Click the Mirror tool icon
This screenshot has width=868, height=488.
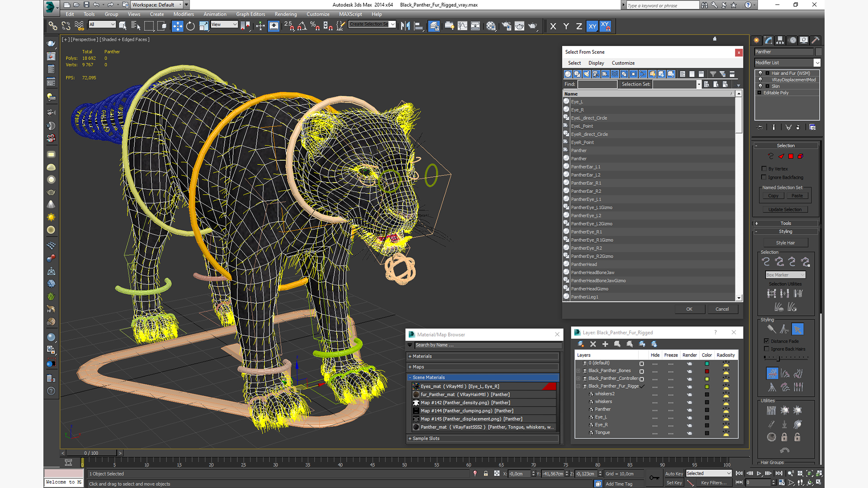(x=405, y=26)
